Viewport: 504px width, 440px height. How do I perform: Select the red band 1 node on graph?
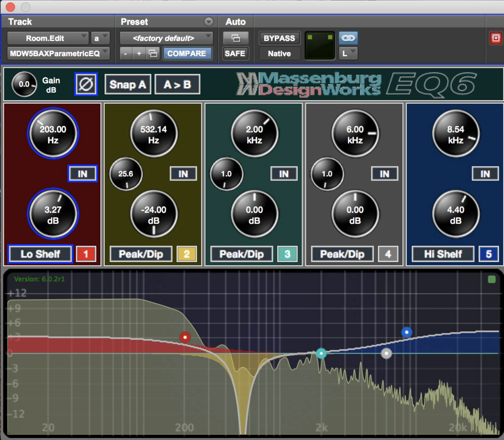pyautogui.click(x=185, y=337)
